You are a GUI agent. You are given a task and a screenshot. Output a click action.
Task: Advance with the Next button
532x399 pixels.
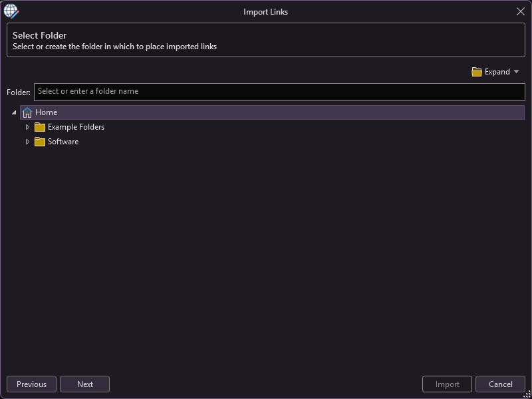(85, 384)
